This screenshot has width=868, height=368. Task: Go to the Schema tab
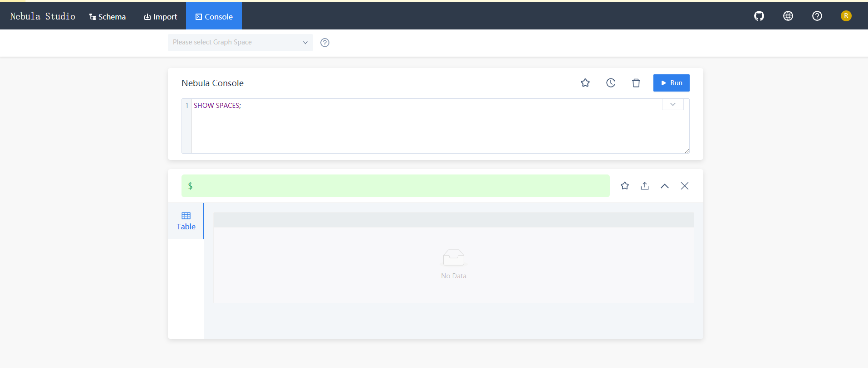point(108,17)
